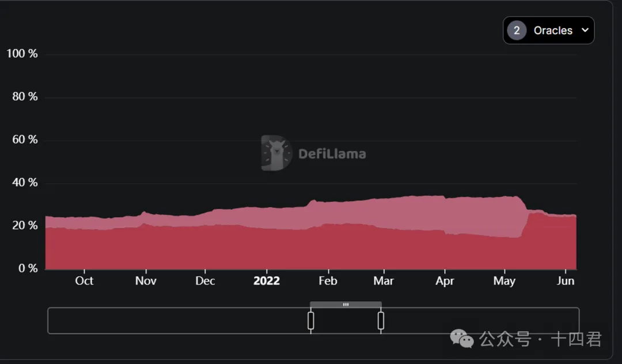Click the gray grip bar above range selector
Image resolution: width=622 pixels, height=364 pixels.
point(346,305)
